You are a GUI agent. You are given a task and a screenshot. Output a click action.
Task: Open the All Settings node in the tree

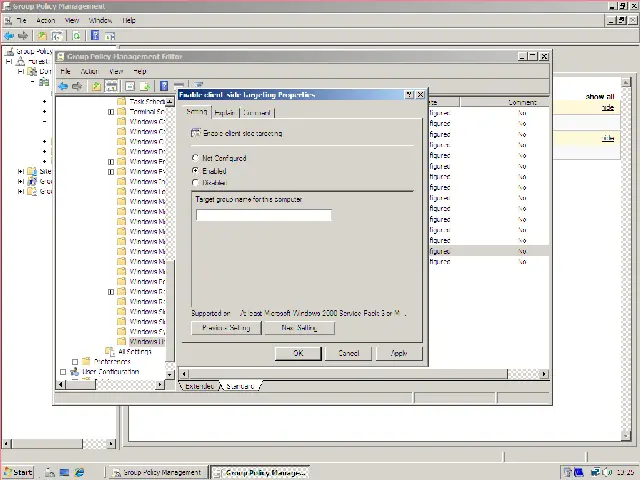pos(134,352)
